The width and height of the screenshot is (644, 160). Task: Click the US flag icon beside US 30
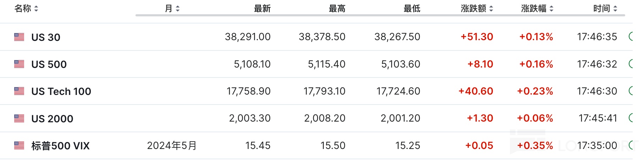point(19,37)
